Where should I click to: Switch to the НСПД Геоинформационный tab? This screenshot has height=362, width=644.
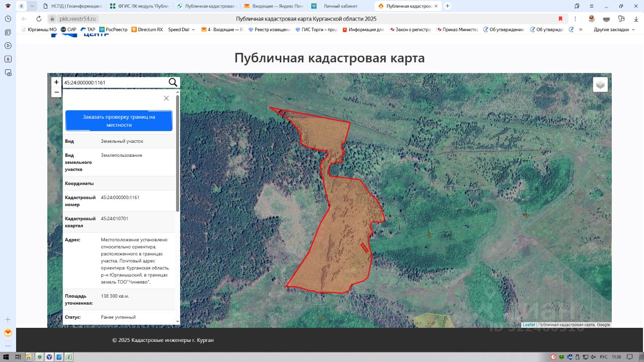[72, 6]
